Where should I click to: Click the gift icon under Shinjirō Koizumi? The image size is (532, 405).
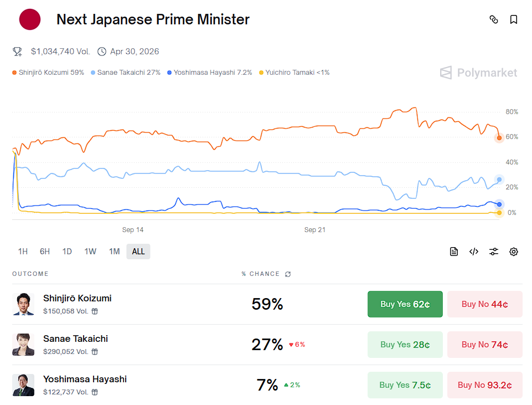point(95,311)
